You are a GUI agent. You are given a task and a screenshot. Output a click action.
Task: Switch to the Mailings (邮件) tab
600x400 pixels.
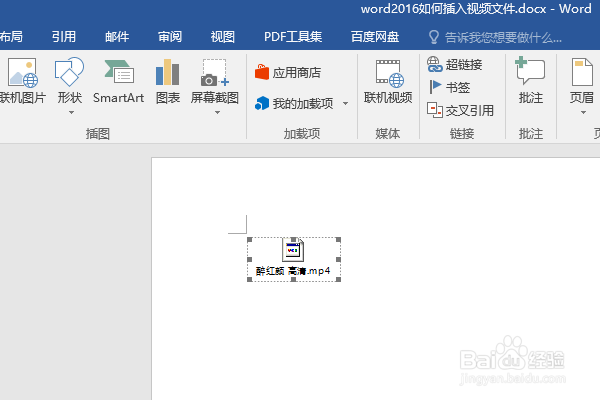tap(117, 37)
